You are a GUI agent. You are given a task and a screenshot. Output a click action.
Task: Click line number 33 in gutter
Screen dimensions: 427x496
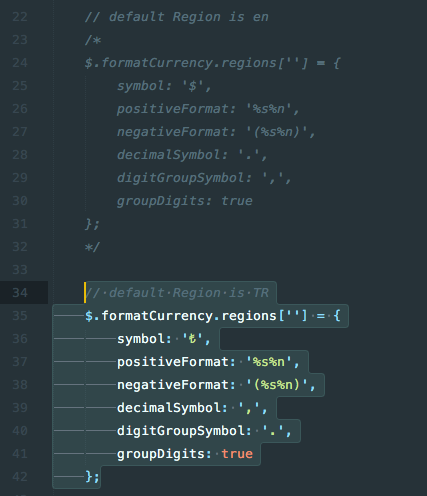pyautogui.click(x=20, y=270)
